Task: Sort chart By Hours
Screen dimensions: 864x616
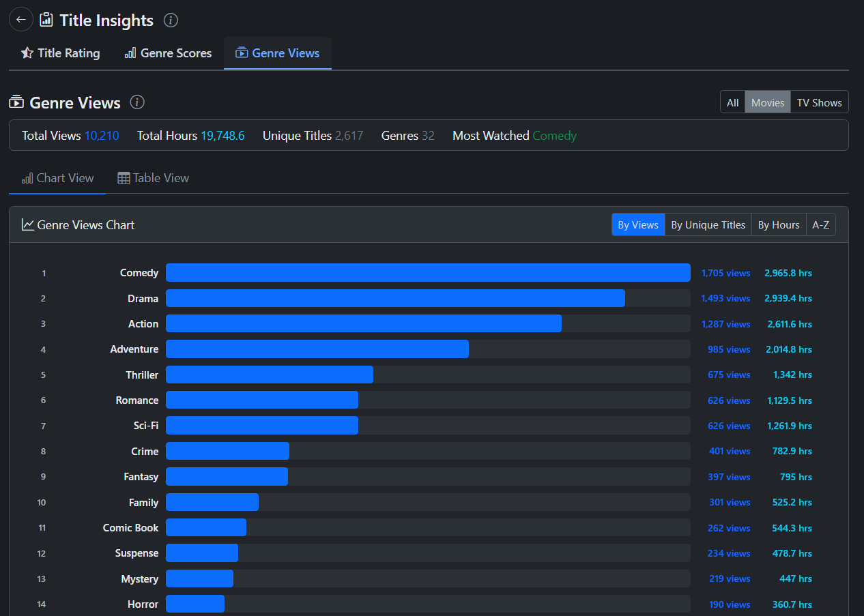Action: coord(779,224)
